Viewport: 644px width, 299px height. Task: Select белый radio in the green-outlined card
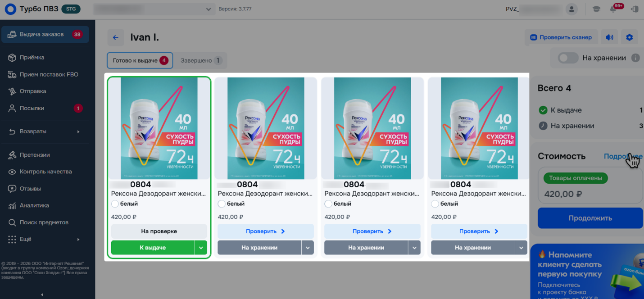tap(115, 204)
